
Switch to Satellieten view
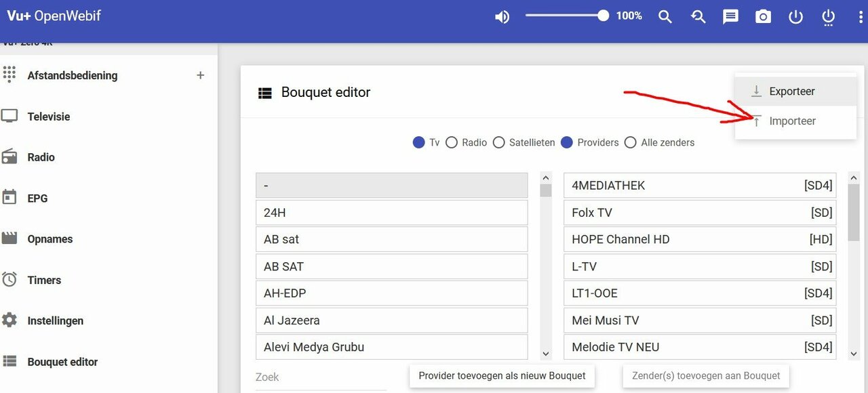coord(499,142)
